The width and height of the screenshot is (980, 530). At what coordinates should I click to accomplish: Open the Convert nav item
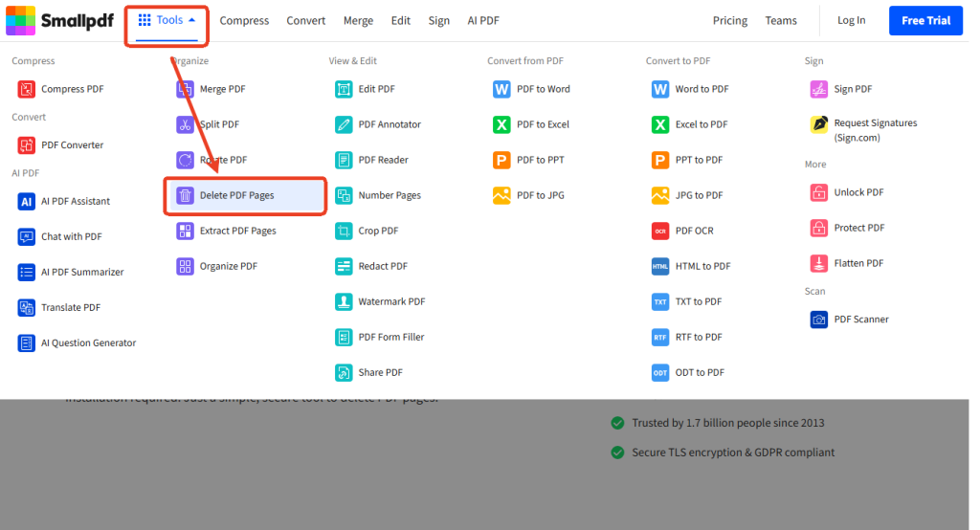pyautogui.click(x=305, y=21)
